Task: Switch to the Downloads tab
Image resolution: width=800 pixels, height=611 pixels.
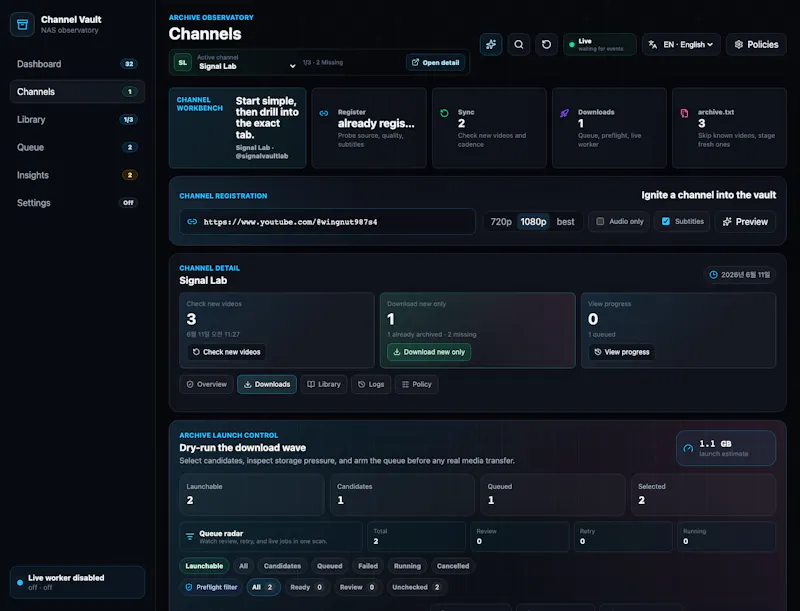Action: click(x=267, y=384)
